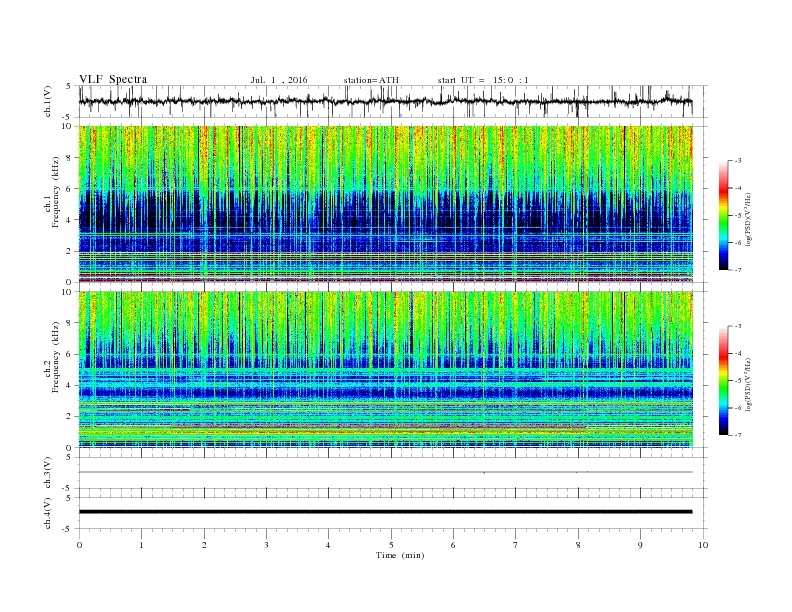Select the "start UT = 15:0:1" header text
Viewport: 792px width, 612px height.
pos(483,80)
